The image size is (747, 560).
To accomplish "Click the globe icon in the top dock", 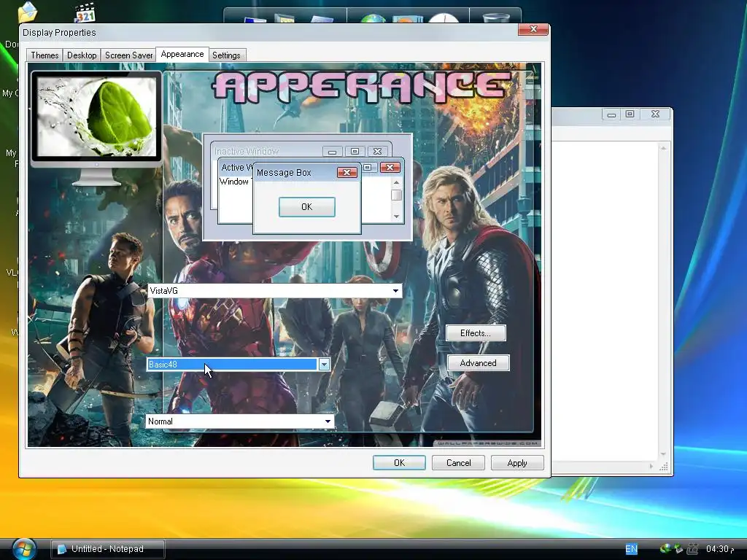I will tap(373, 18).
